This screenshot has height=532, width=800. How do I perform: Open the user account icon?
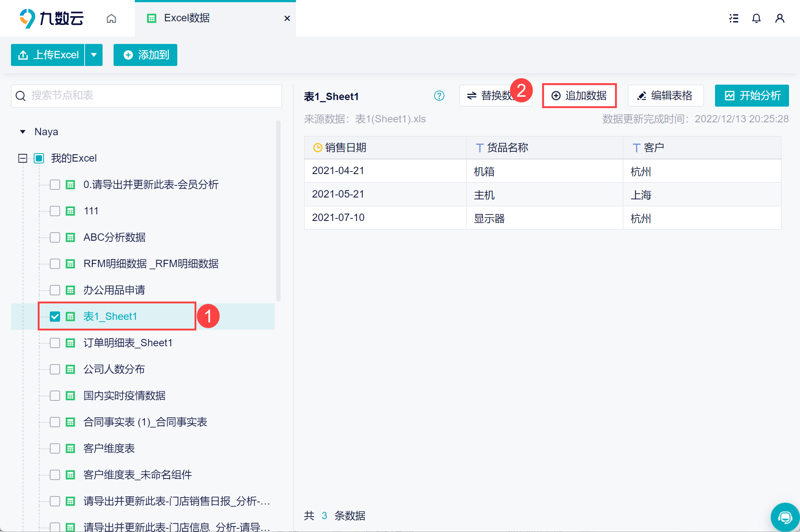780,18
